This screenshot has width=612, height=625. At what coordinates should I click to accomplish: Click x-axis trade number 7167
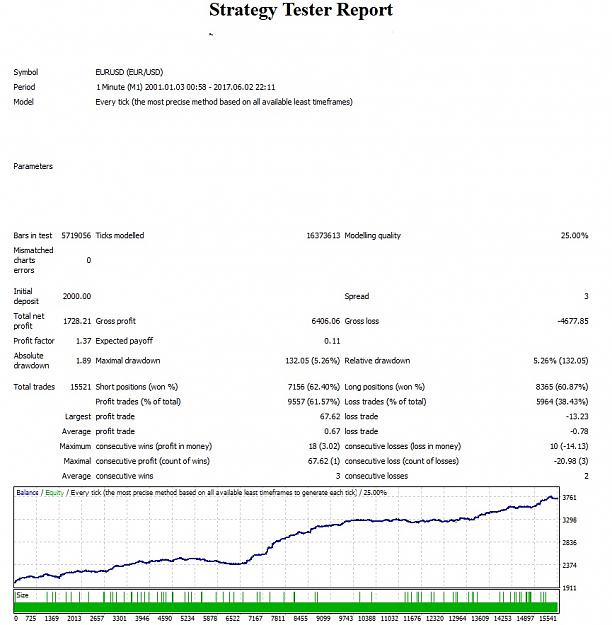(255, 618)
